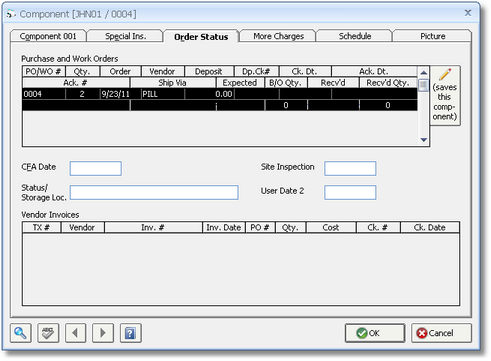This screenshot has height=361, width=491.
Task: Select PO row 0004
Action: tap(220, 99)
